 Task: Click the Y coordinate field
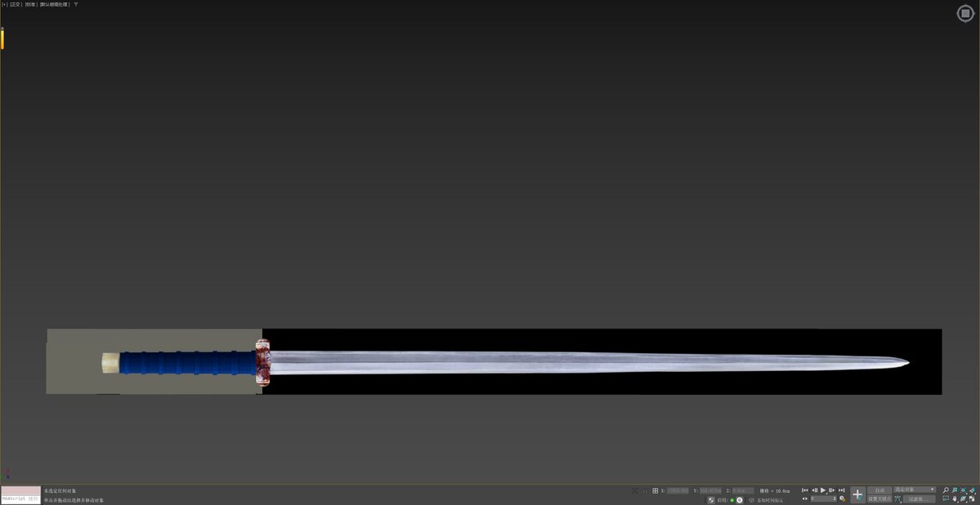(710, 490)
